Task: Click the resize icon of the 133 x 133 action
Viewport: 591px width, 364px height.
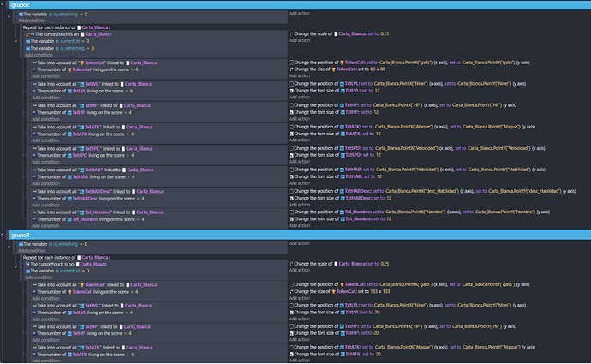Action: 292,291
